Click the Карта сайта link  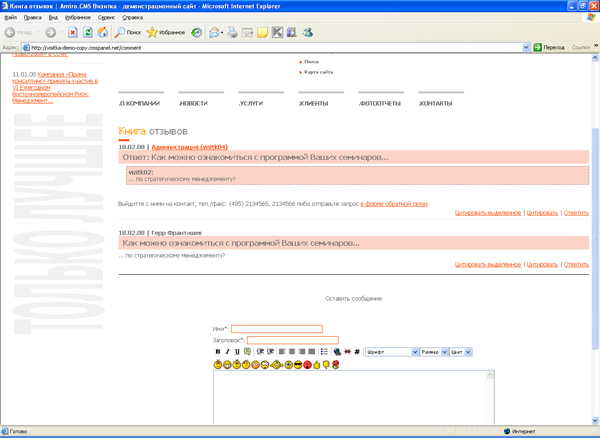pyautogui.click(x=319, y=72)
